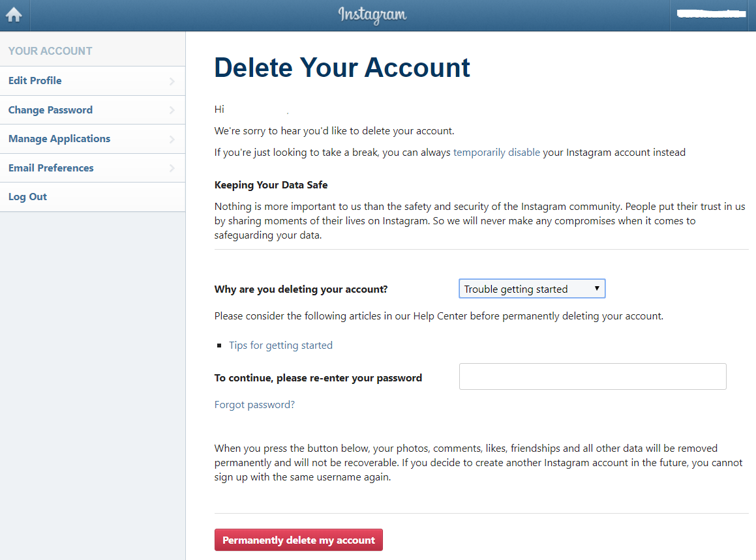Click the Instagram logo in header
The image size is (756, 560).
372,14
